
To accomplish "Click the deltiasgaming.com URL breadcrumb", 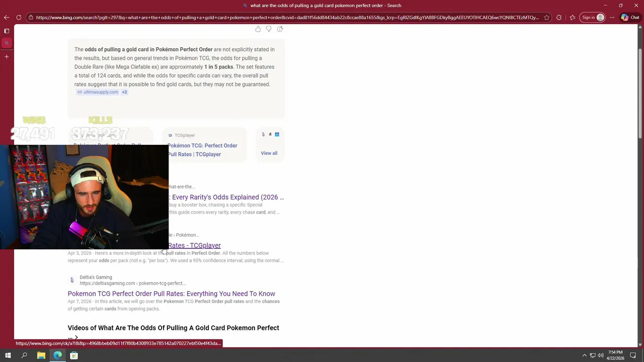I will [133, 283].
